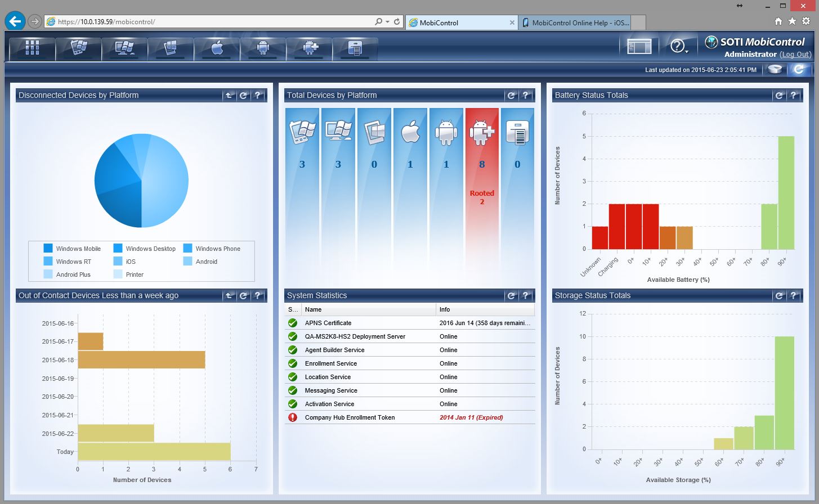Open help for Battery Status Totals
This screenshot has height=504, width=819.
click(794, 95)
